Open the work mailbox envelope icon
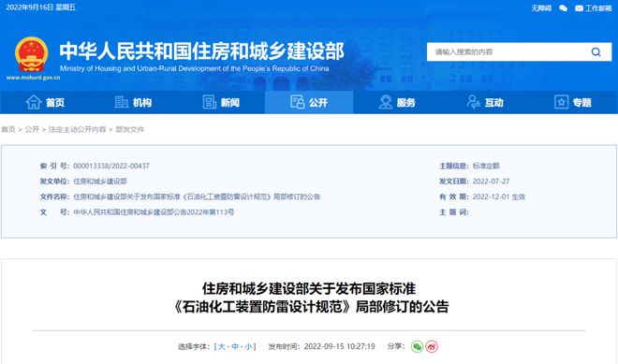Viewport: 618px width, 364px height. [579, 8]
